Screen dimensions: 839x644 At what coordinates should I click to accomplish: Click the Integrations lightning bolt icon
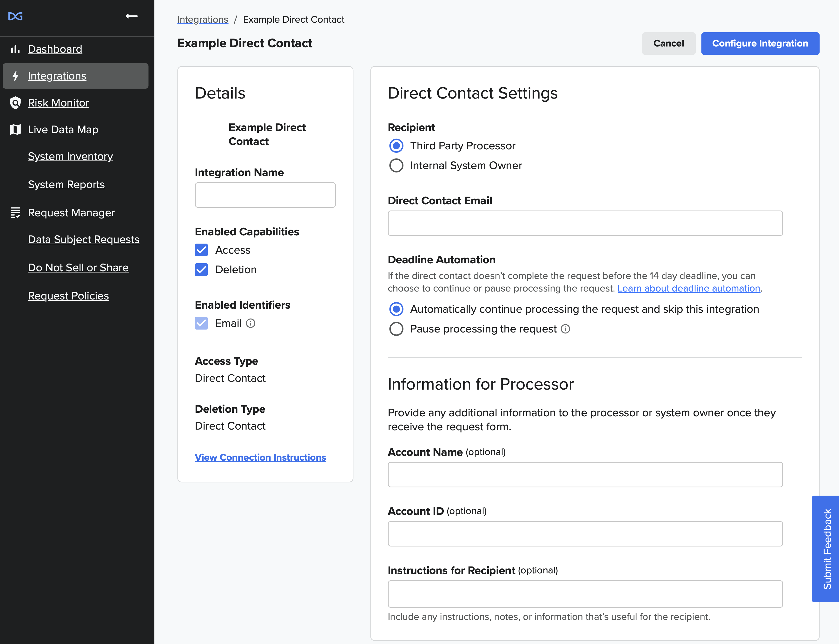15,76
